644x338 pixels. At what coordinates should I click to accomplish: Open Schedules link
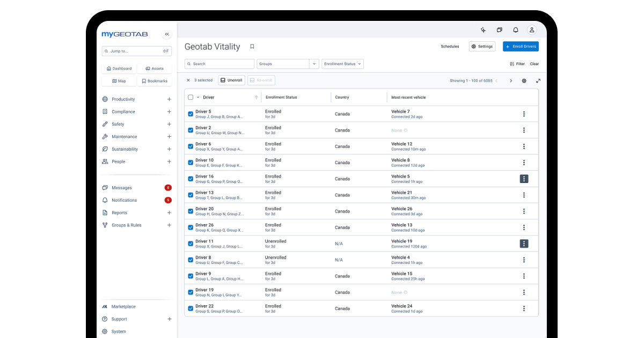click(x=450, y=47)
